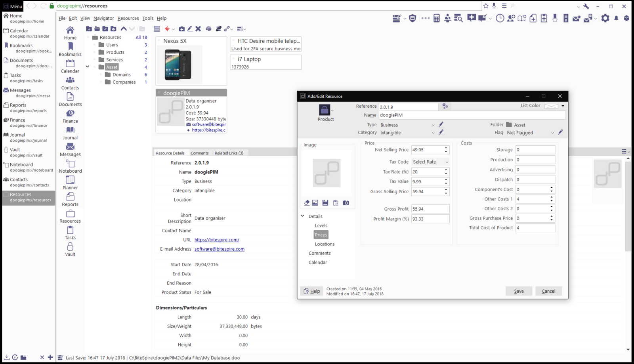634x364 pixels.
Task: Click the add task clipboard icon
Action: 544,18
